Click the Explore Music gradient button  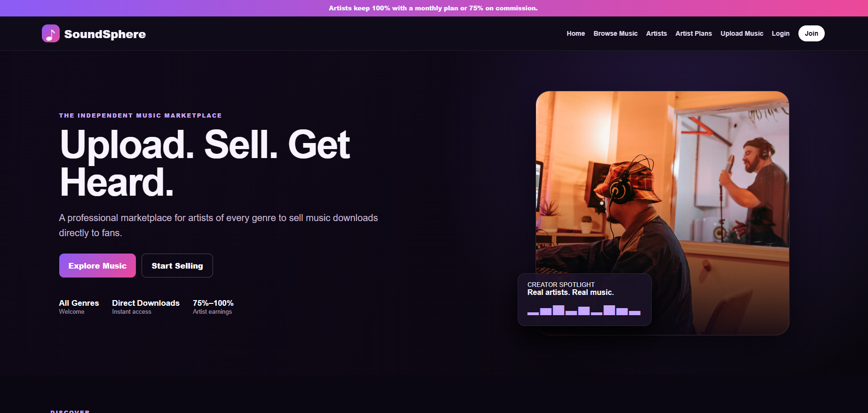[97, 265]
